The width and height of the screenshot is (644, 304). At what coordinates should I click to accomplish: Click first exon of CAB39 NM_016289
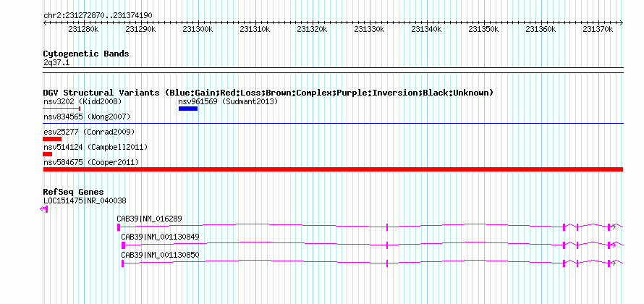(x=119, y=227)
